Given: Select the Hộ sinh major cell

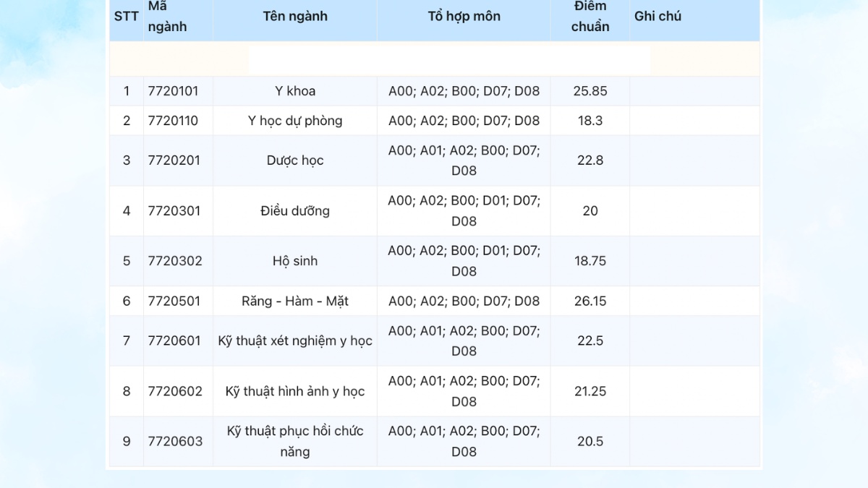Looking at the screenshot, I should pos(295,261).
